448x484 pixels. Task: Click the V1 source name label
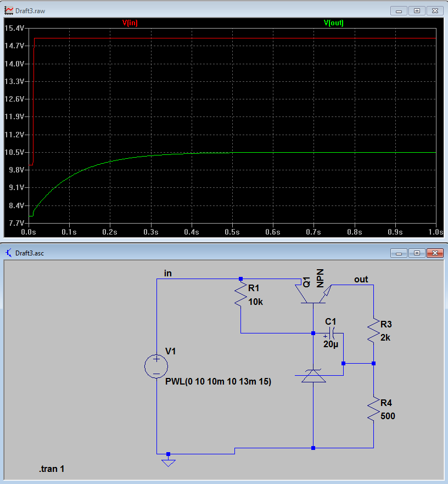pyautogui.click(x=171, y=351)
